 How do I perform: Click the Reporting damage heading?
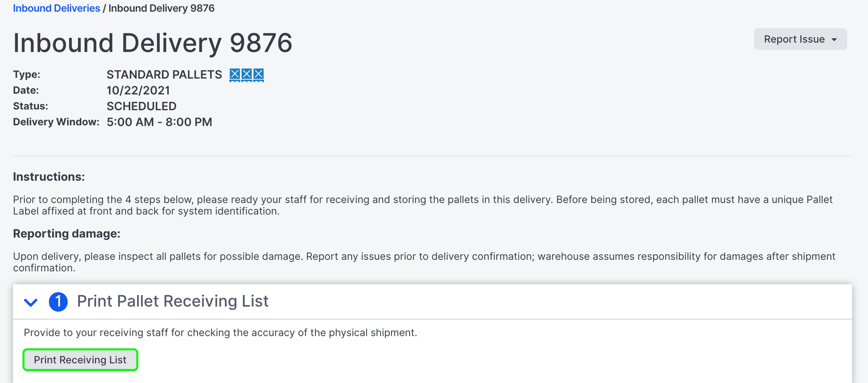[66, 234]
